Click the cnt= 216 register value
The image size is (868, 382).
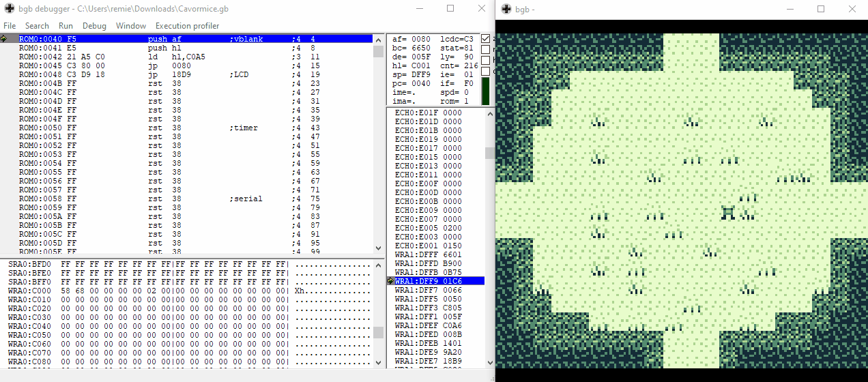pyautogui.click(x=459, y=65)
